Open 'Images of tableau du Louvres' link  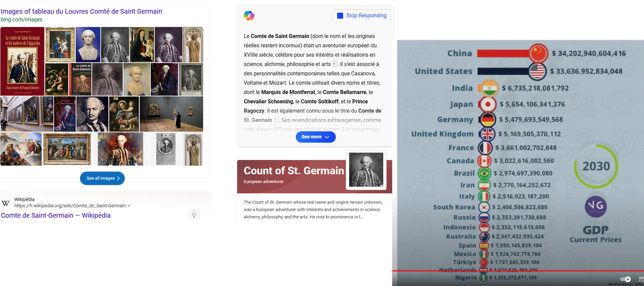point(81,11)
